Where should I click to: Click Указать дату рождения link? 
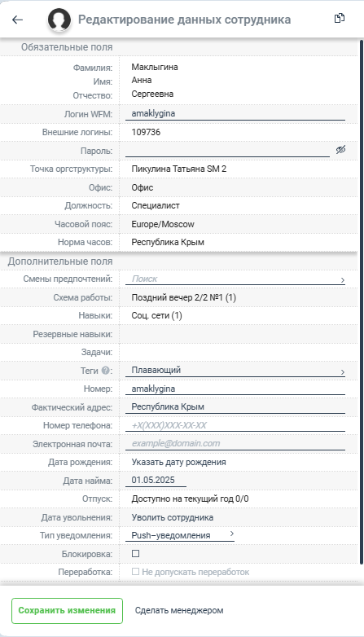(x=179, y=463)
